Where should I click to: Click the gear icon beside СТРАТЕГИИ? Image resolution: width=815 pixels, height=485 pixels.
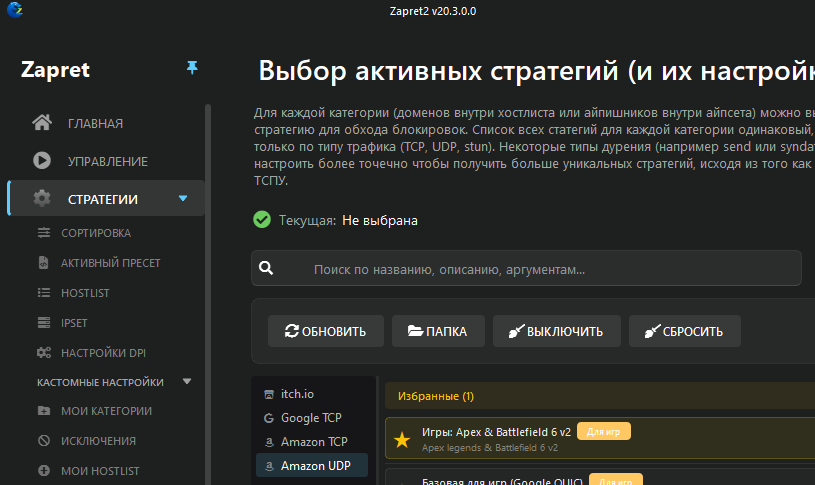[x=42, y=198]
